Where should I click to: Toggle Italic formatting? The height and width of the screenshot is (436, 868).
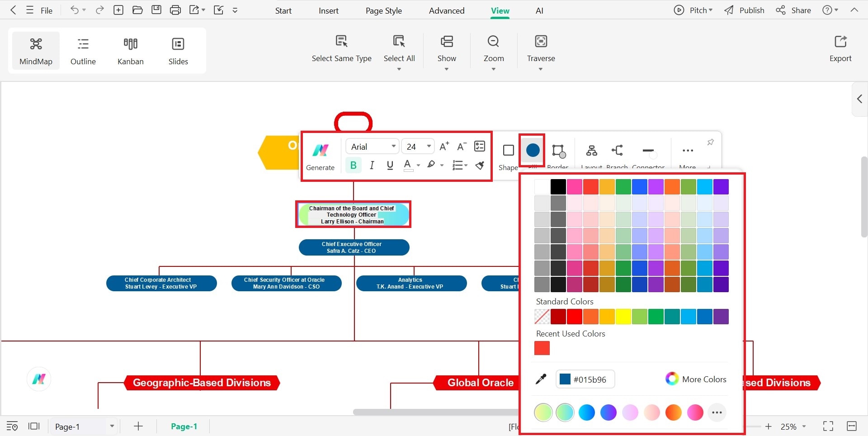[372, 165]
